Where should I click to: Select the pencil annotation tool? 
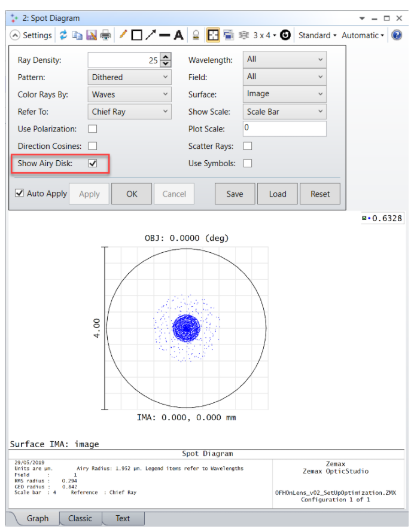123,35
